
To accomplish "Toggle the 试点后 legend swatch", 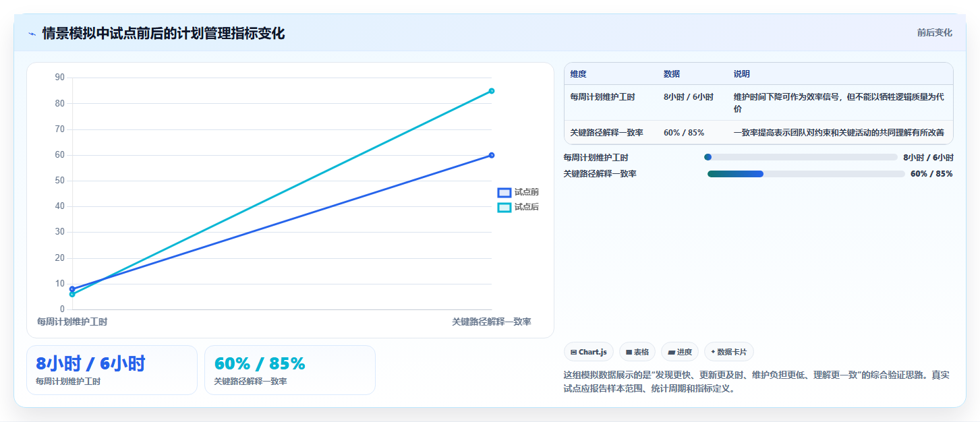I will click(x=505, y=207).
